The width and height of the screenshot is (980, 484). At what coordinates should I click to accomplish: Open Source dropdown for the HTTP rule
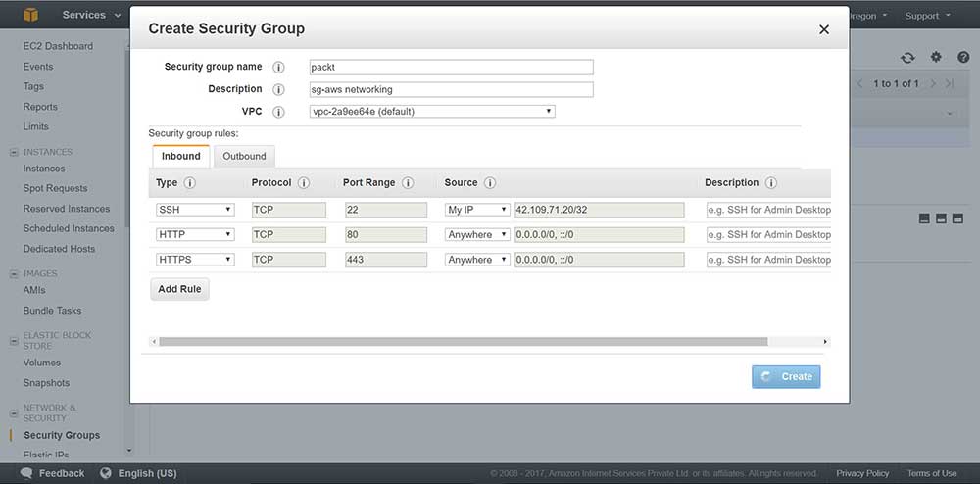[477, 235]
